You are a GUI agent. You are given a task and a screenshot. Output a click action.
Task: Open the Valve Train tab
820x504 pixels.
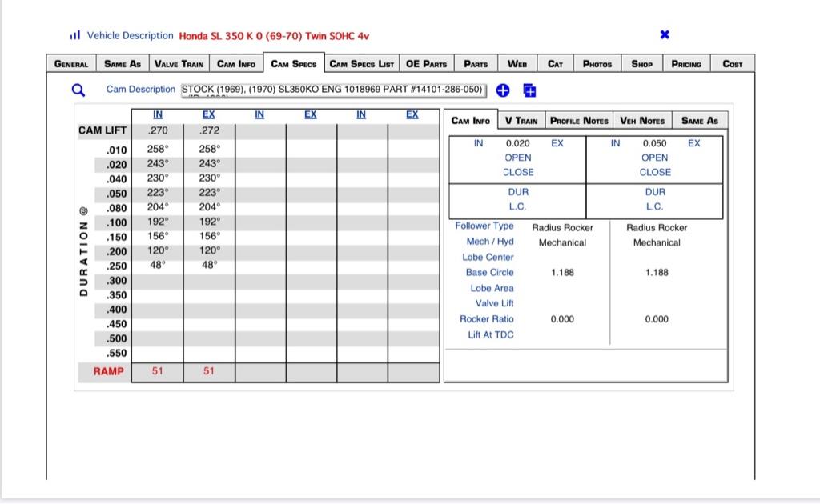click(x=179, y=64)
